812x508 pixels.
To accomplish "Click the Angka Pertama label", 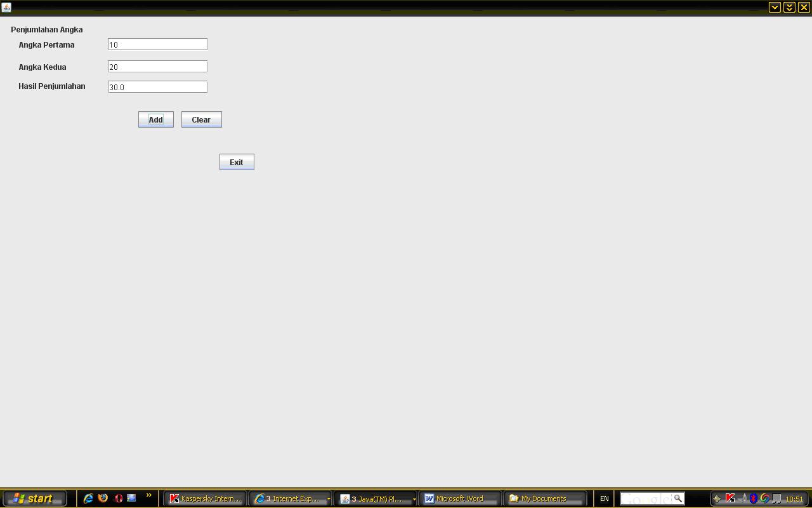I will pyautogui.click(x=46, y=45).
